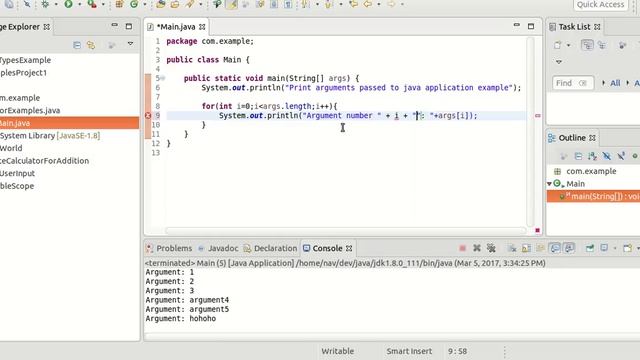
Task: Click the error marker on line 9
Action: tap(148, 116)
